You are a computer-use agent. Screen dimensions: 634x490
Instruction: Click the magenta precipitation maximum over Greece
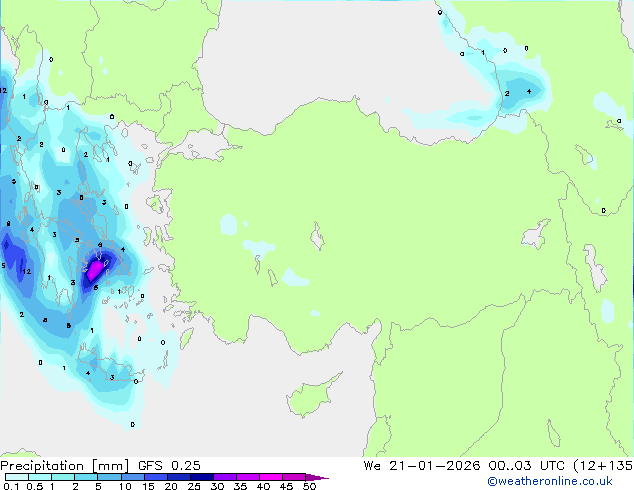(95, 270)
